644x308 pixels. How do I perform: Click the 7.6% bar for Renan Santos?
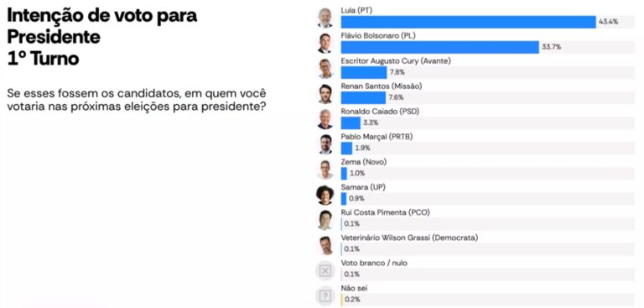click(363, 98)
